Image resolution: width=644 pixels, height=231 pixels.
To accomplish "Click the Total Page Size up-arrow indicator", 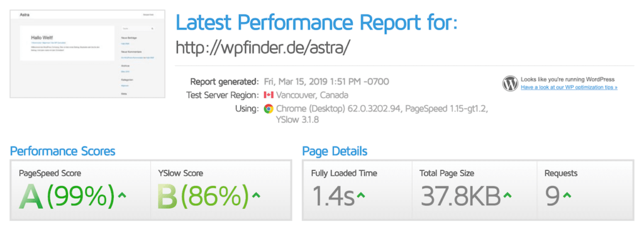I will 508,195.
